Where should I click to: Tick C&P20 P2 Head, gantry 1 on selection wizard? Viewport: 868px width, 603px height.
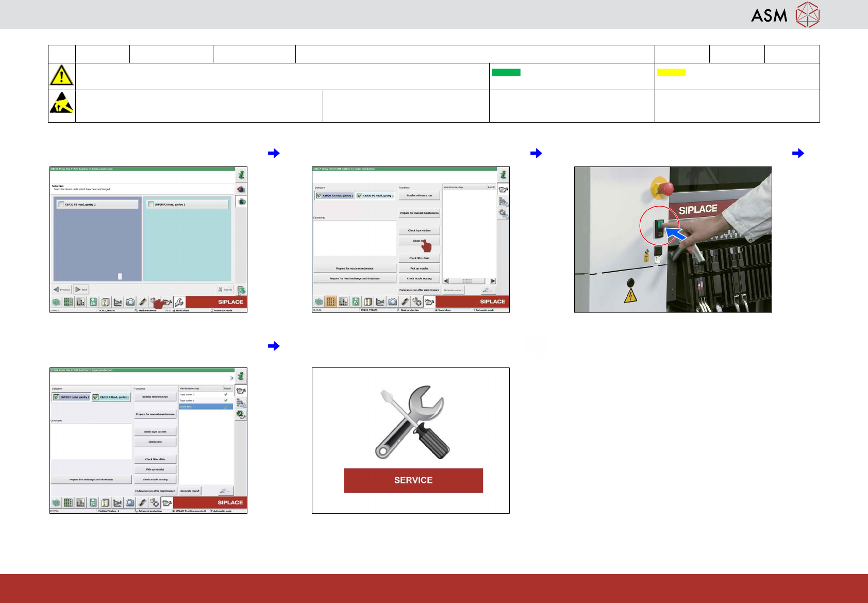click(x=151, y=205)
